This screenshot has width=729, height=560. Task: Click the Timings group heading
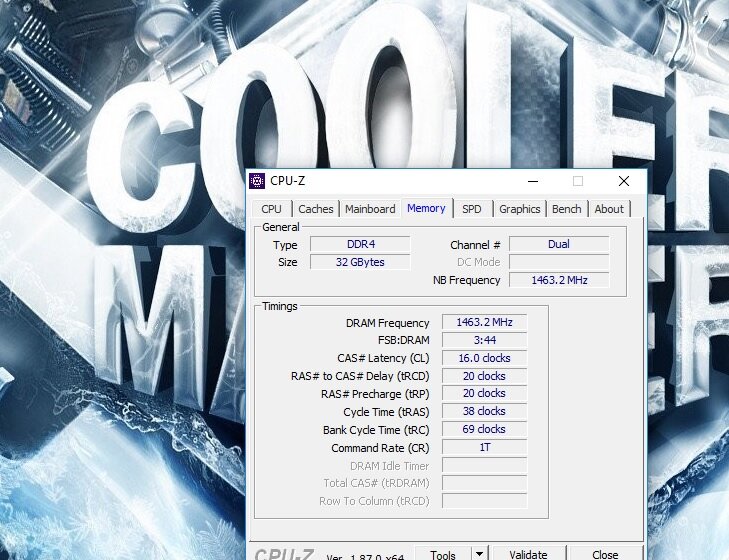point(279,307)
